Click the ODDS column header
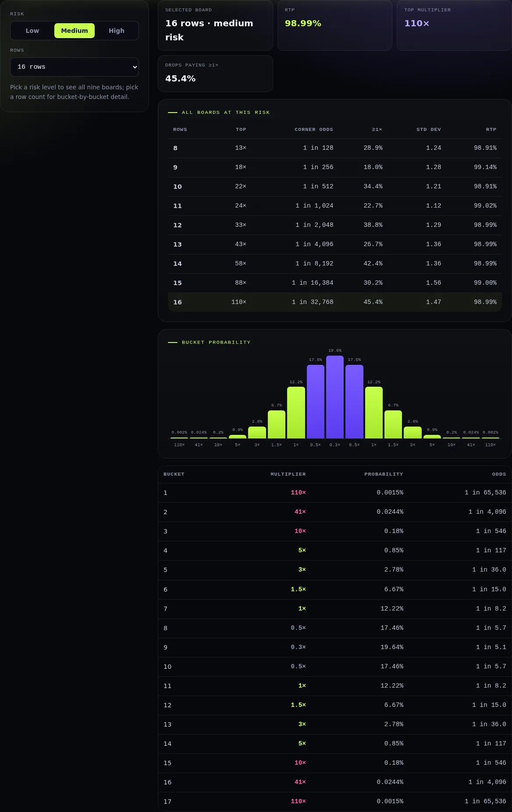512x812 pixels. [x=499, y=474]
